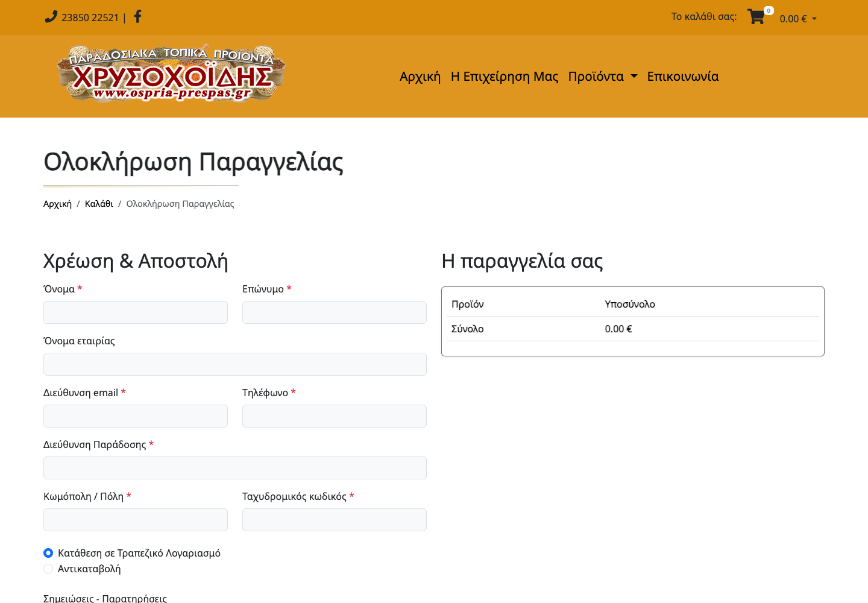Click the Χρέωση & Αποστολή heading
Viewport: 868px width, 603px height.
[x=136, y=261]
